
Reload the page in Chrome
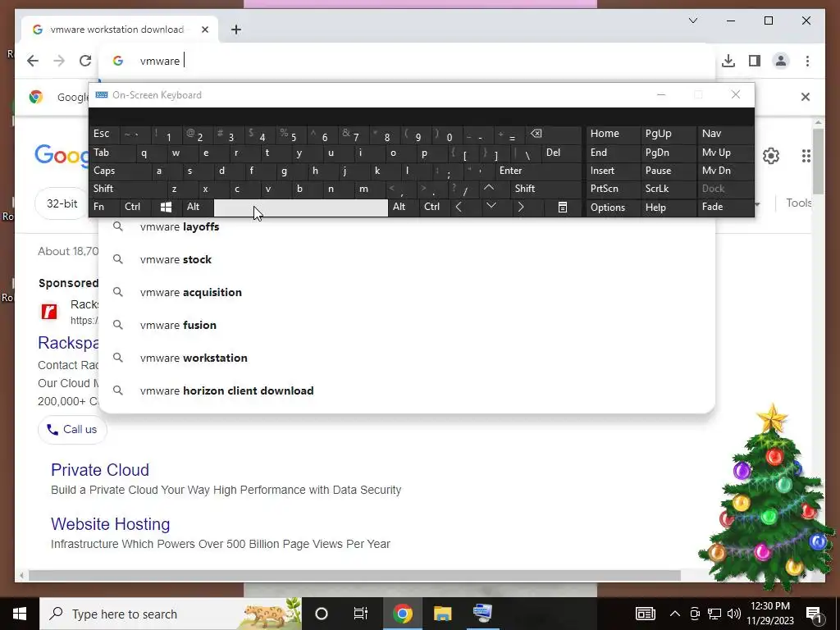pyautogui.click(x=85, y=61)
